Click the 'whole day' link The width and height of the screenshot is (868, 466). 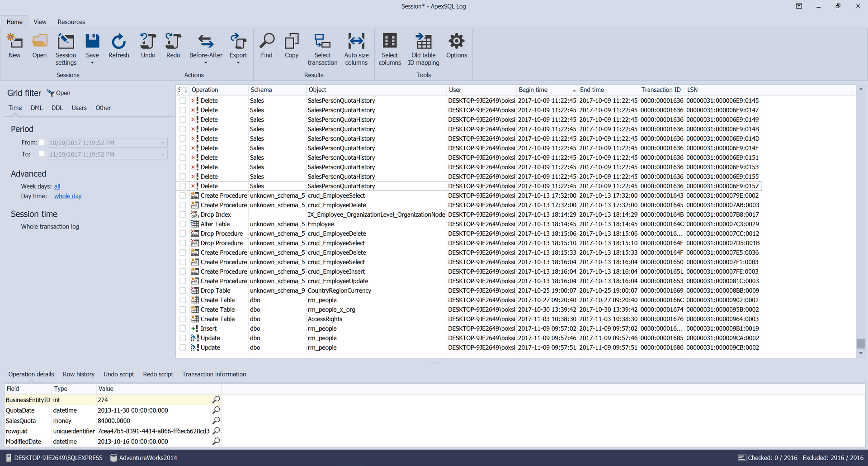coord(68,196)
